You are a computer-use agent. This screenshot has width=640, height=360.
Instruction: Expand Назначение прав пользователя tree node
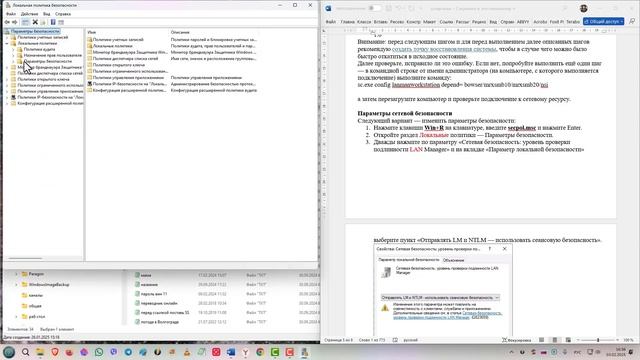13,56
